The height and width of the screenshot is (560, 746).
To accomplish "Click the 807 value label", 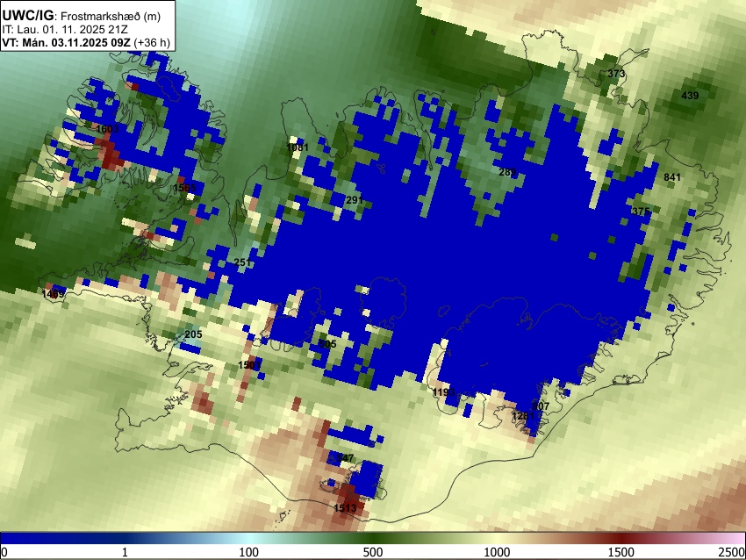I will (541, 406).
